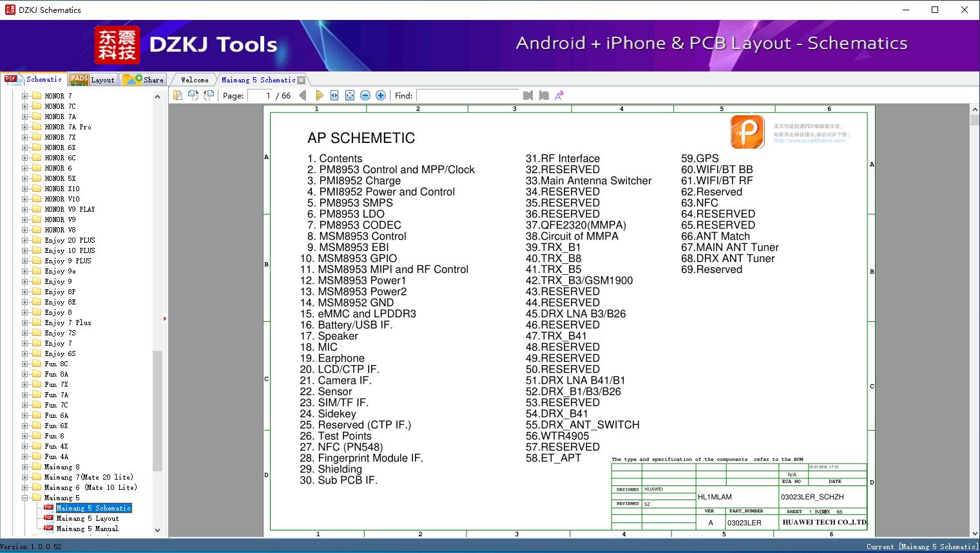The width and height of the screenshot is (980, 553).
Task: Expand the HONOR 5X tree node
Action: coord(25,178)
